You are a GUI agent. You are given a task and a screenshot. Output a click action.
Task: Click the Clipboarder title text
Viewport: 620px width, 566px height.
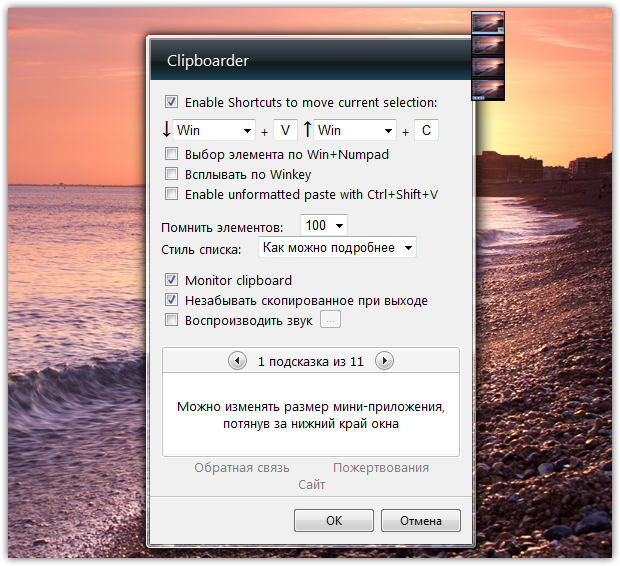208,61
